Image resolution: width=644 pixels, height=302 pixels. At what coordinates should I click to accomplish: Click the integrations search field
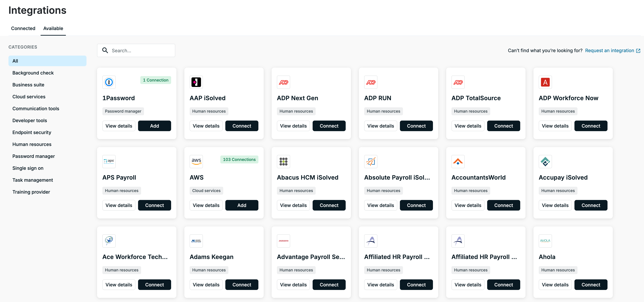pyautogui.click(x=136, y=50)
